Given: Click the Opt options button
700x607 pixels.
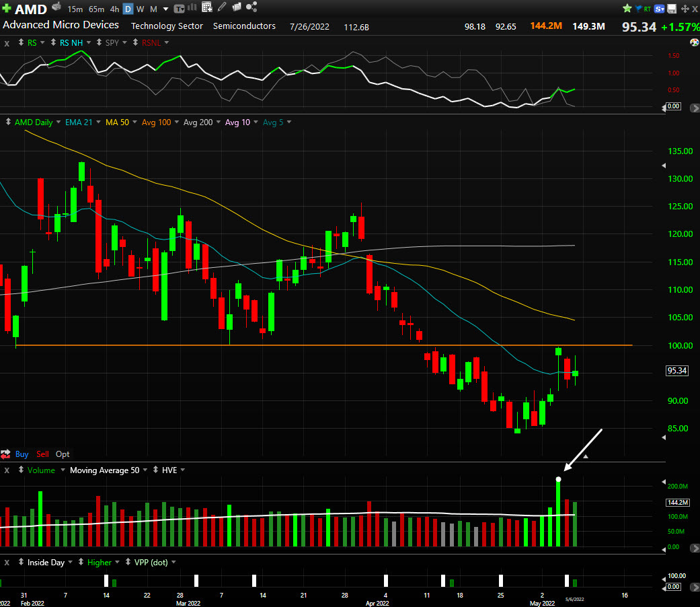Looking at the screenshot, I should (63, 454).
